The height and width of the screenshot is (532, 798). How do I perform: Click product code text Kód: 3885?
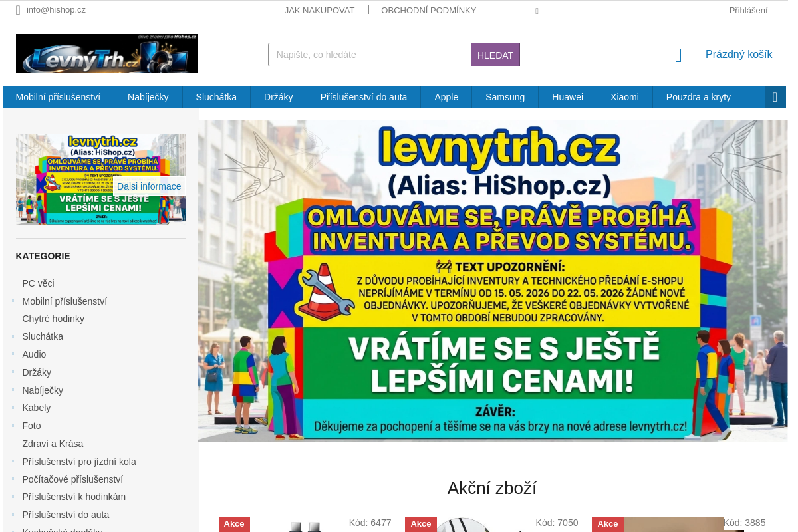click(744, 523)
